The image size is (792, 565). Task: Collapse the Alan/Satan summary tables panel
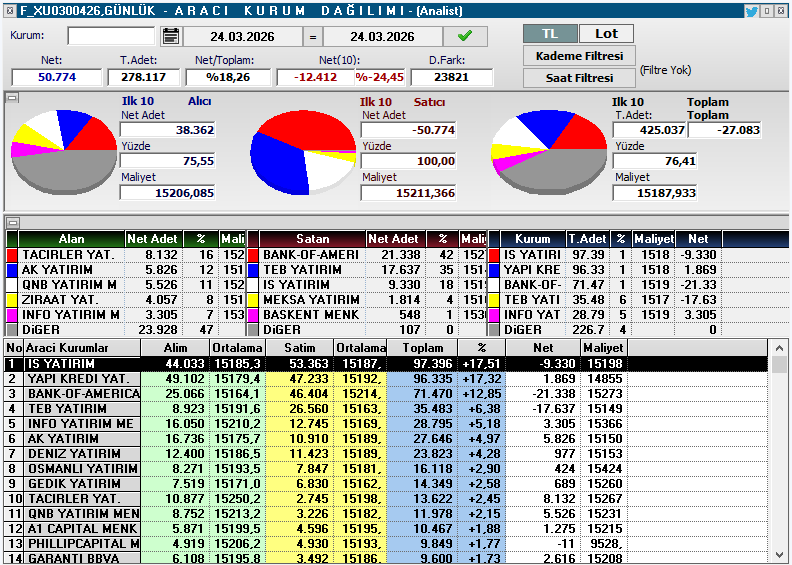[x=12, y=222]
